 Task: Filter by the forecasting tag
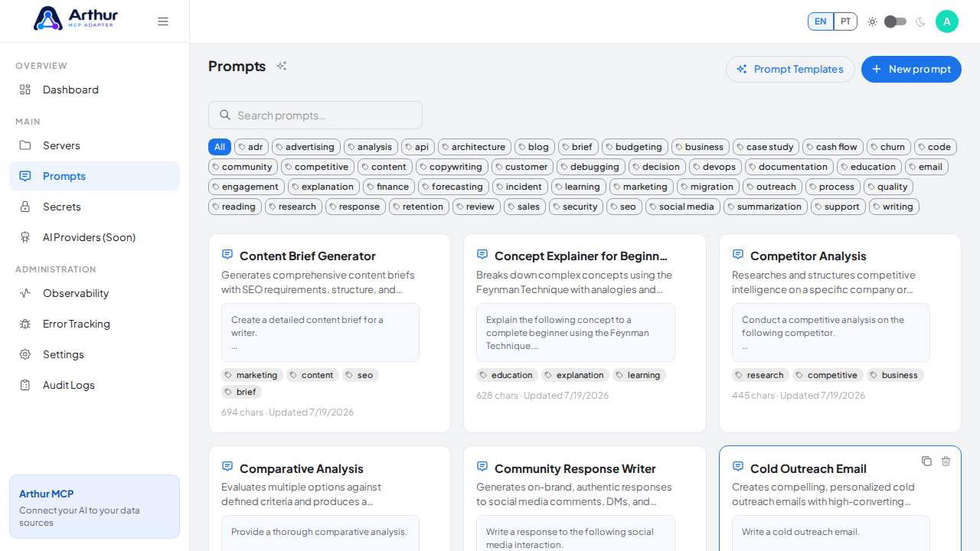(453, 187)
